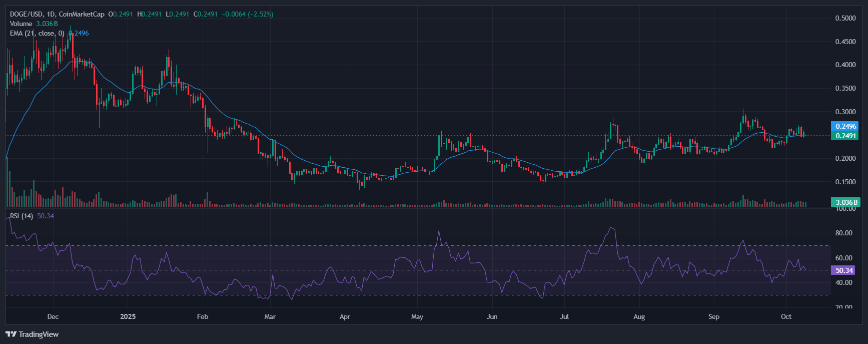Select the 0.1500 price scale label
Image resolution: width=868 pixels, height=344 pixels.
pos(845,182)
